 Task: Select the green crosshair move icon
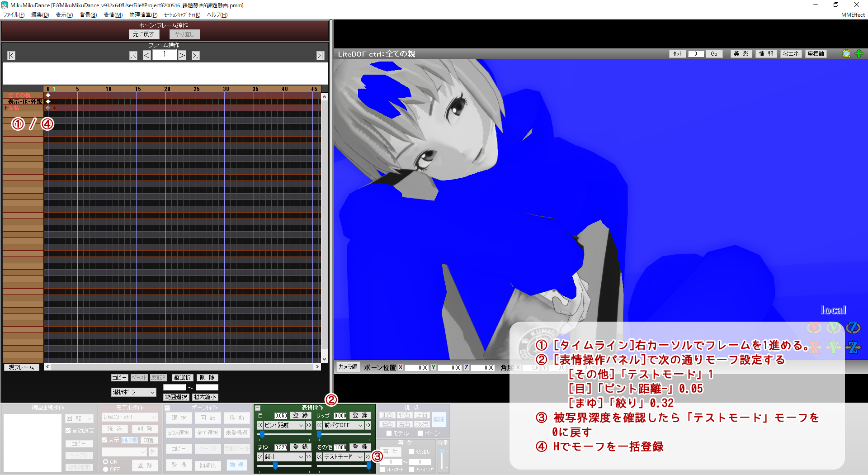click(x=859, y=53)
